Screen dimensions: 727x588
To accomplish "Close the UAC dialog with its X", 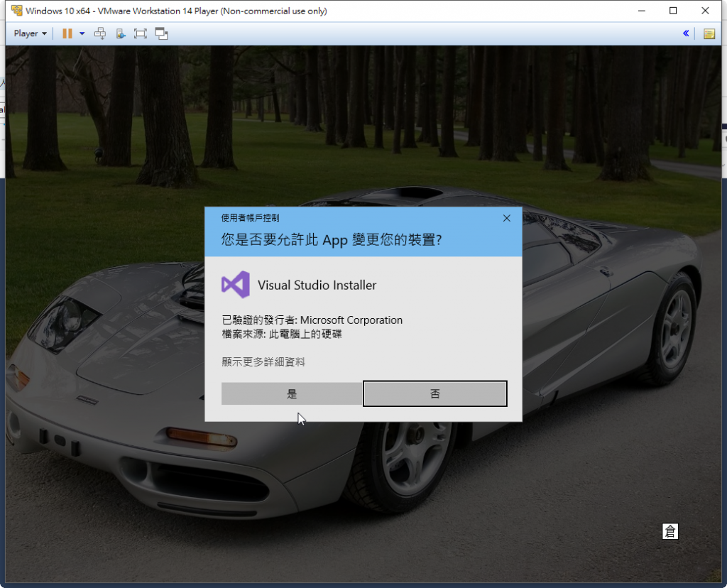I will pyautogui.click(x=507, y=218).
